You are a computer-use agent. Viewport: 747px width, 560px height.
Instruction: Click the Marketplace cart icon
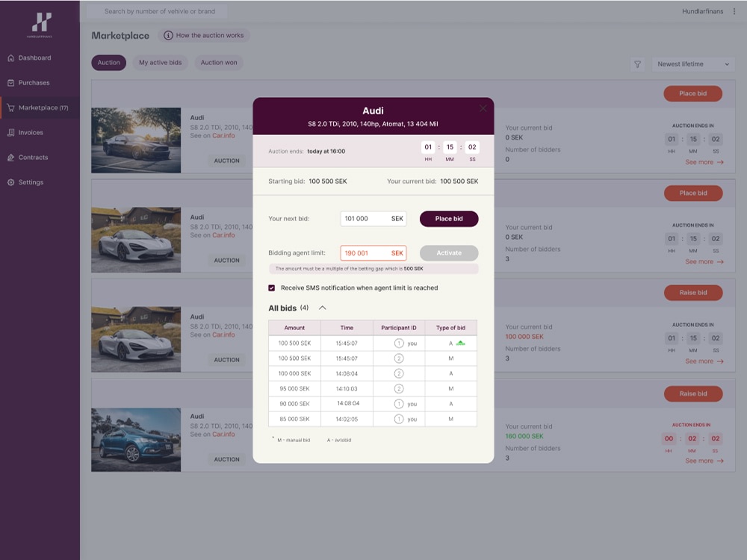[11, 108]
